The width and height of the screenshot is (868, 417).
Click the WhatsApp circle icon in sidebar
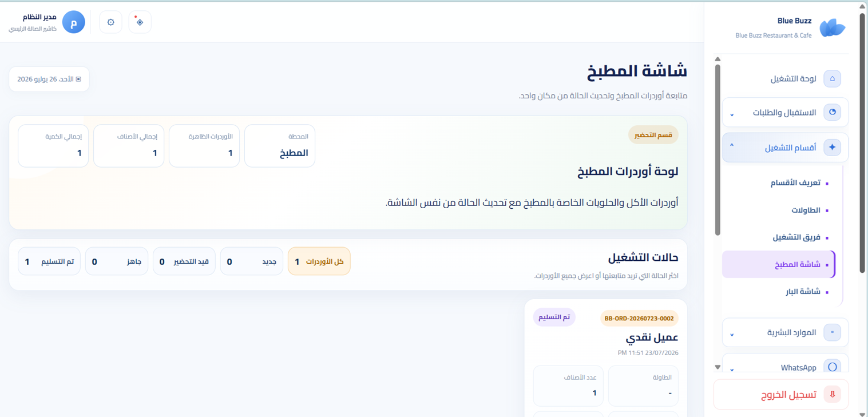click(832, 367)
